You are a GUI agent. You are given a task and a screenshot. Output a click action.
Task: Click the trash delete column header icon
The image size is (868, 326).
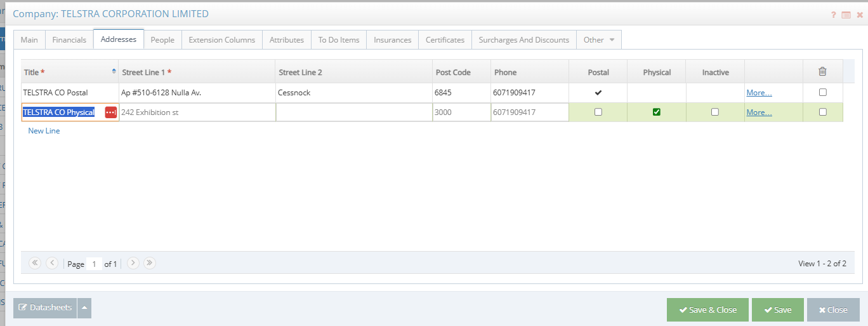pyautogui.click(x=822, y=72)
